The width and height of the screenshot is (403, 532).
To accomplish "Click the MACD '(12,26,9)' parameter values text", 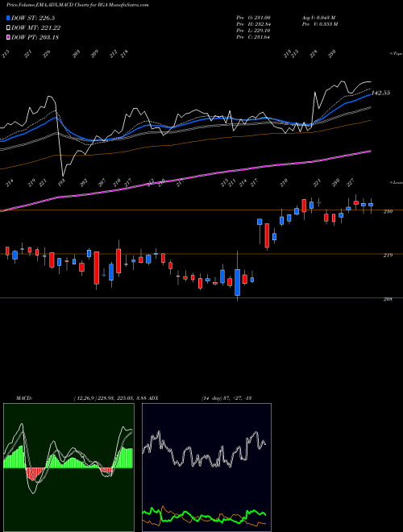I will coord(111,398).
